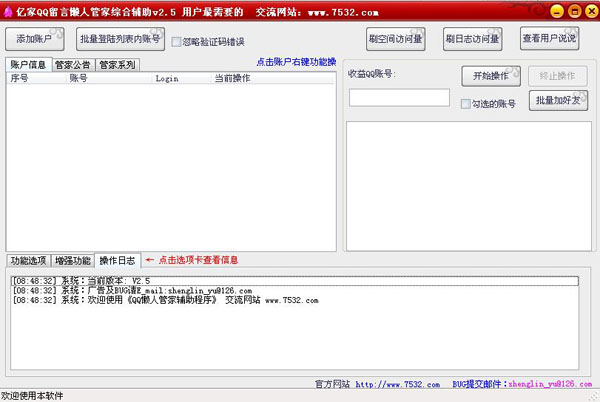Switch to 账户信息 tab

coord(28,65)
